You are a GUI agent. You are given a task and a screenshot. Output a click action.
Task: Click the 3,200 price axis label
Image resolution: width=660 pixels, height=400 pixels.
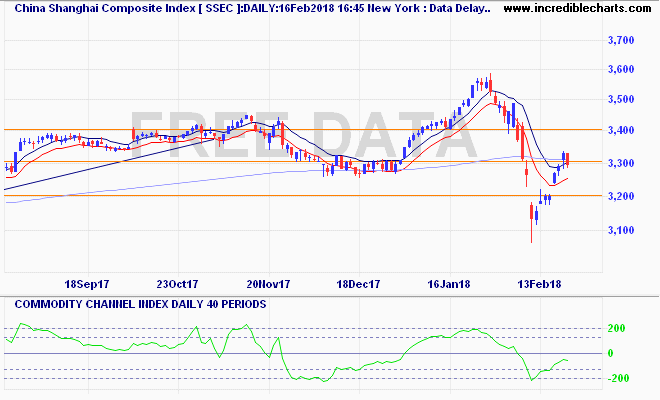tap(622, 196)
